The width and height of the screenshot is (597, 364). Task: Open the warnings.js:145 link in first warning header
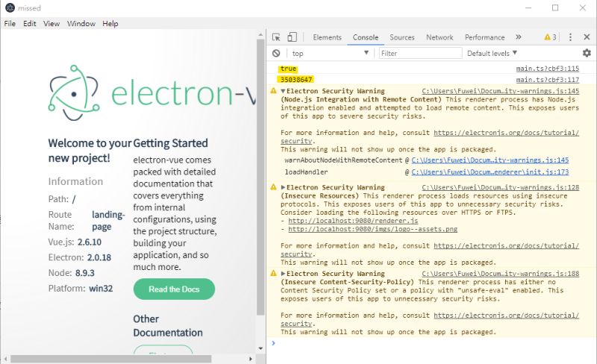click(500, 91)
